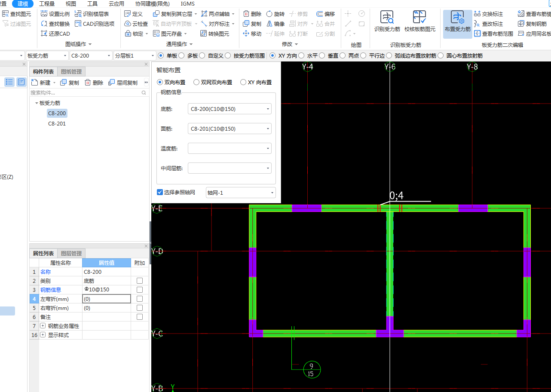Click 转换图元
The width and height of the screenshot is (551, 392).
click(x=215, y=34)
